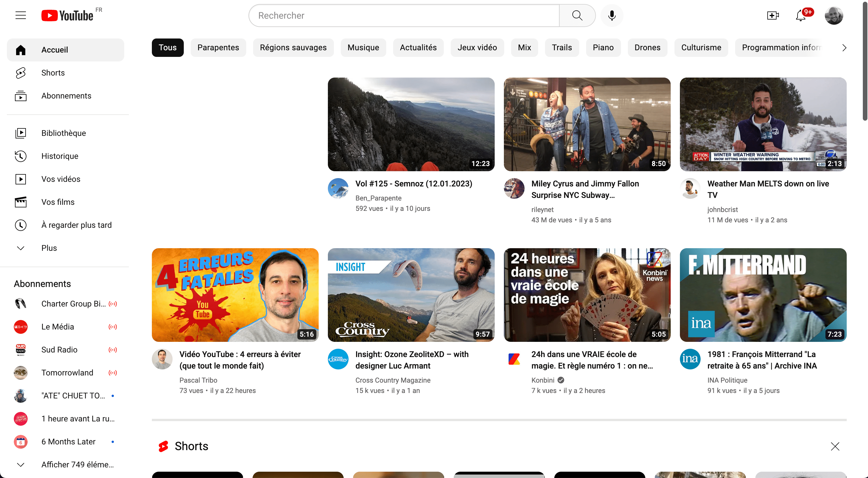Open Tomorrowland subscription channel
The width and height of the screenshot is (868, 478).
point(67,372)
